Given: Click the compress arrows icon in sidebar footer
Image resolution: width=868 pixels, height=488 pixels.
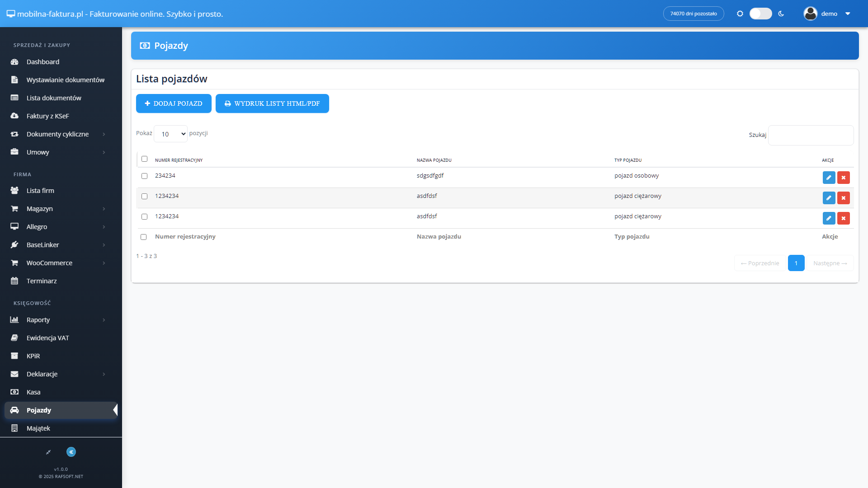Looking at the screenshot, I should click(48, 452).
